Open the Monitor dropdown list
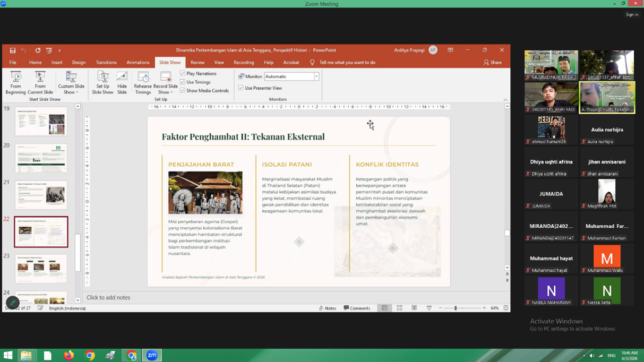Viewport: 644px width, 362px height. coord(316,76)
